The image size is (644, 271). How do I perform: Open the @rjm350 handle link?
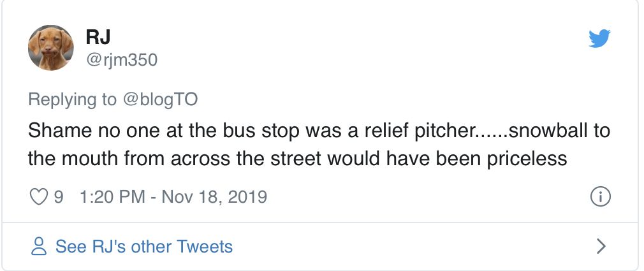121,60
